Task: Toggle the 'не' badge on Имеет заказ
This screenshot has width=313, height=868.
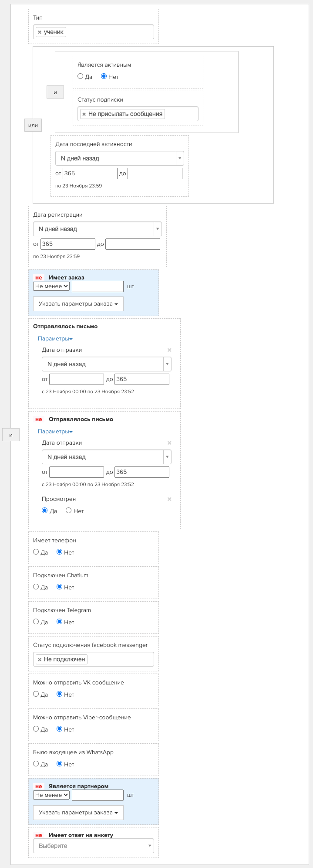Action: click(x=39, y=278)
